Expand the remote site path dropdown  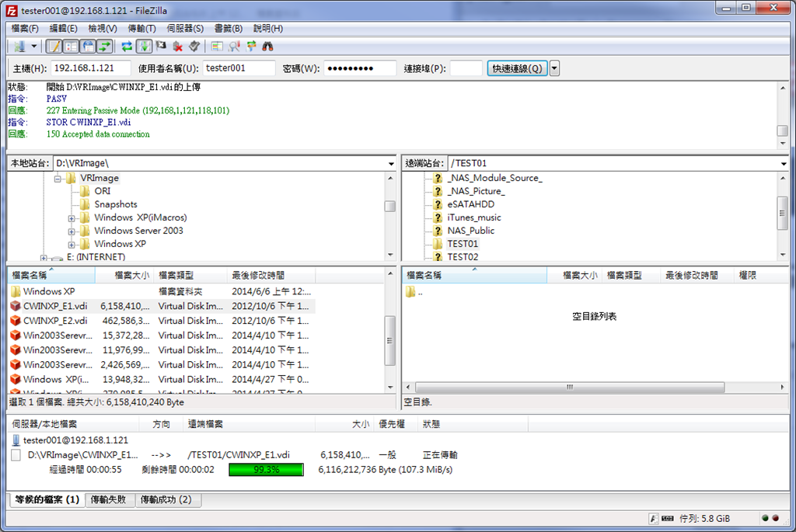784,163
